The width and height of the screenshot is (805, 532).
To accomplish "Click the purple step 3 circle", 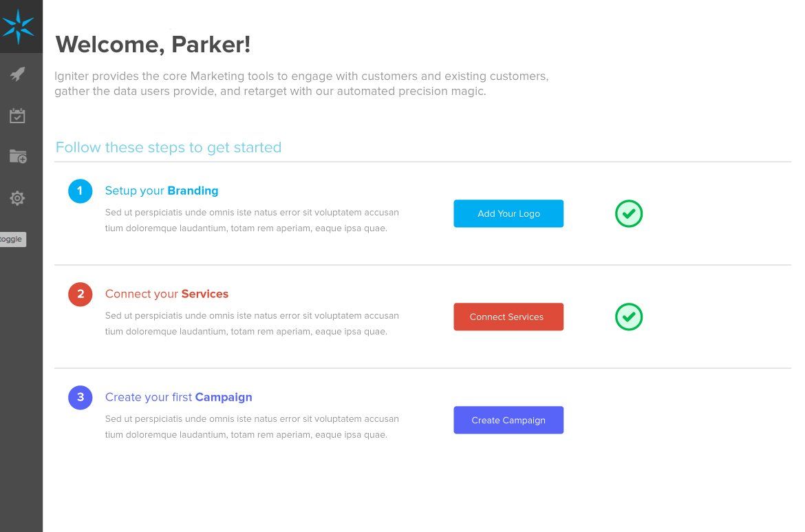I will click(x=80, y=397).
